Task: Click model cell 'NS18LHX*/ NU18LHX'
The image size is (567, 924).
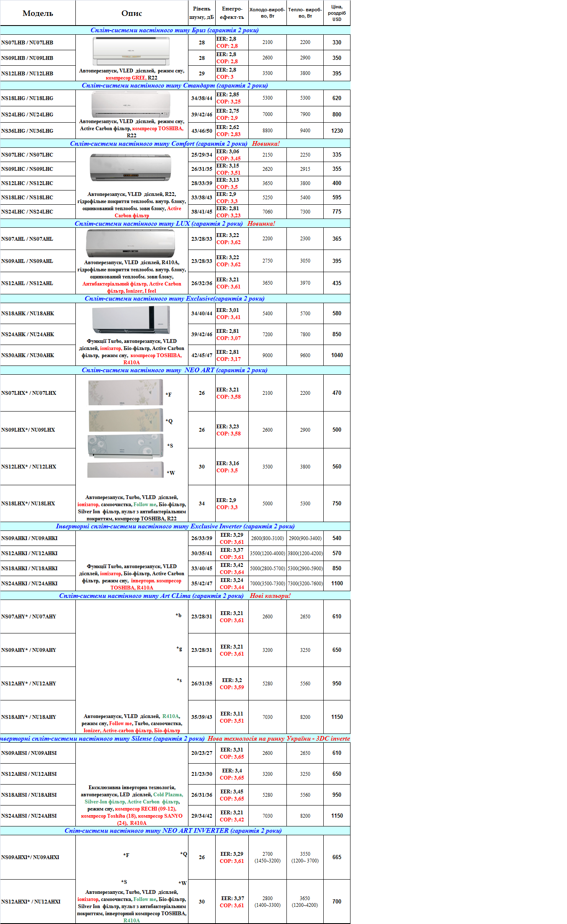Action: click(38, 503)
